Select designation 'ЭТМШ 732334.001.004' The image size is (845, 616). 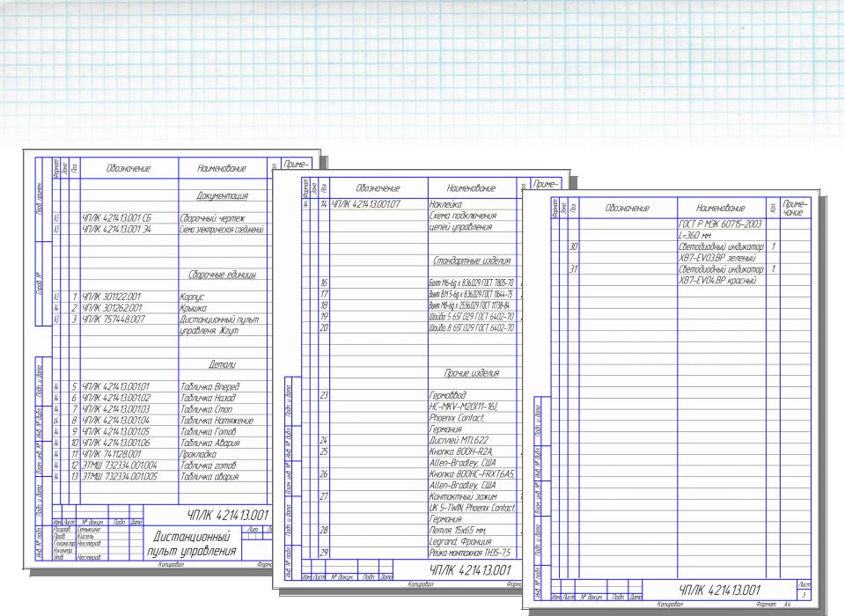120,466
